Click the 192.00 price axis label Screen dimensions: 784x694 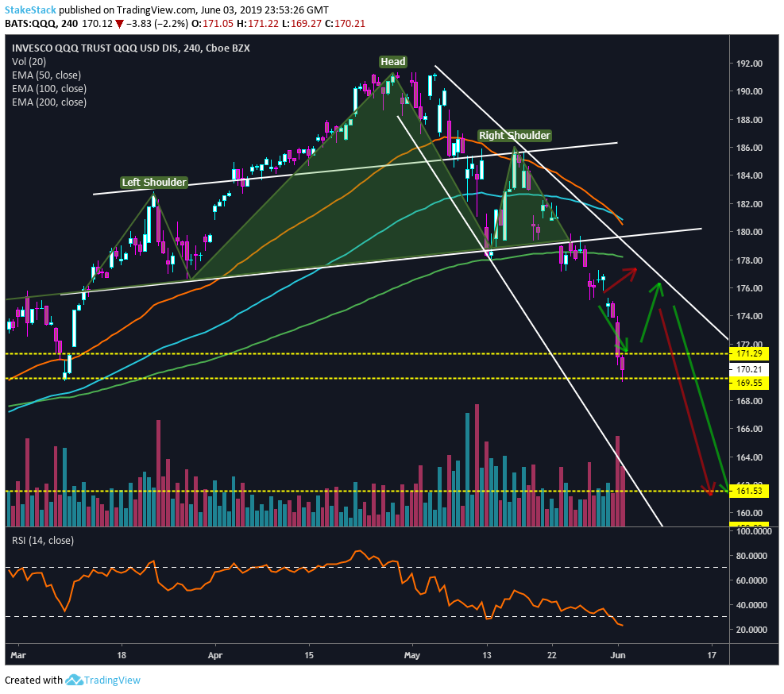pyautogui.click(x=748, y=64)
